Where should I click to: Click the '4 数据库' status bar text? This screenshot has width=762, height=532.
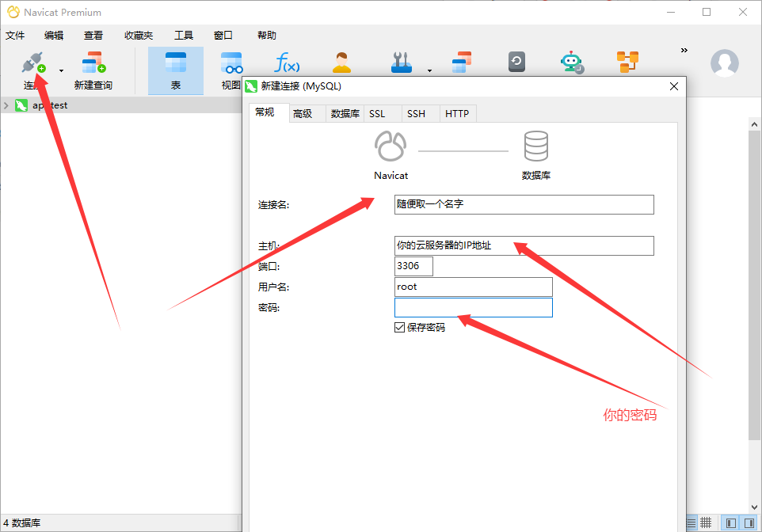click(x=22, y=523)
